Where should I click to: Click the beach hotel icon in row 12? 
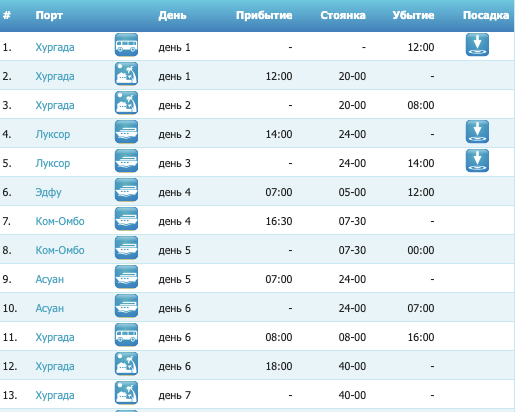pos(126,364)
